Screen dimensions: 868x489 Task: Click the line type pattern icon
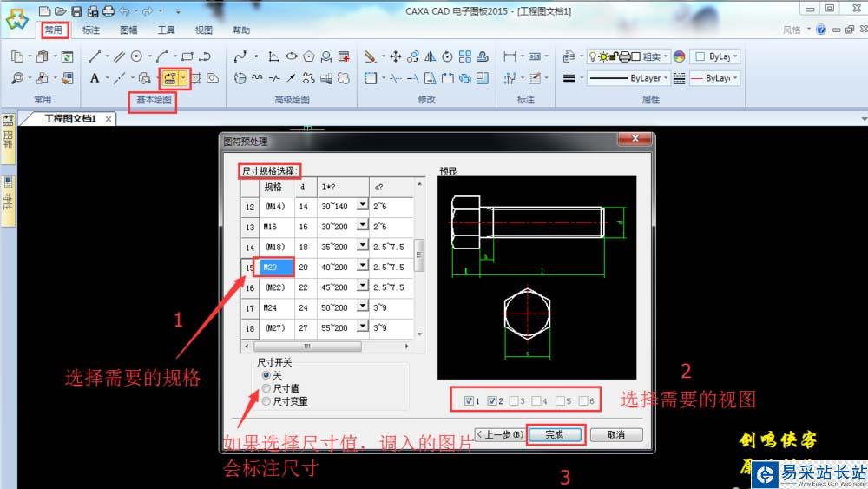point(680,78)
